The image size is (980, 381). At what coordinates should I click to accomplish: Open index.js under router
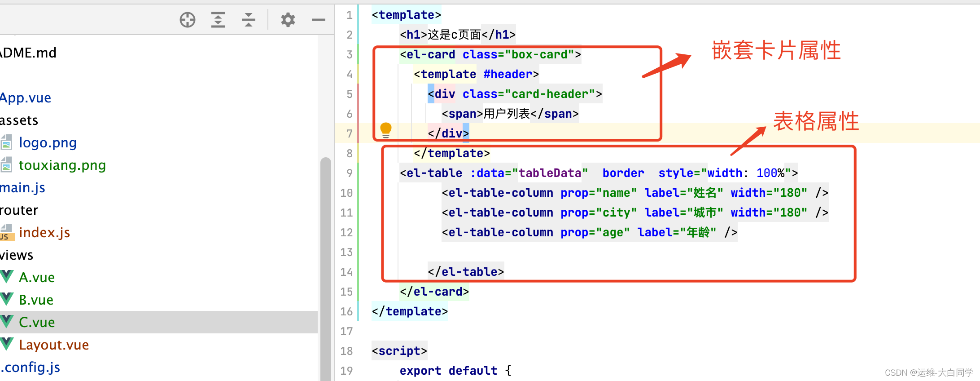(x=44, y=232)
